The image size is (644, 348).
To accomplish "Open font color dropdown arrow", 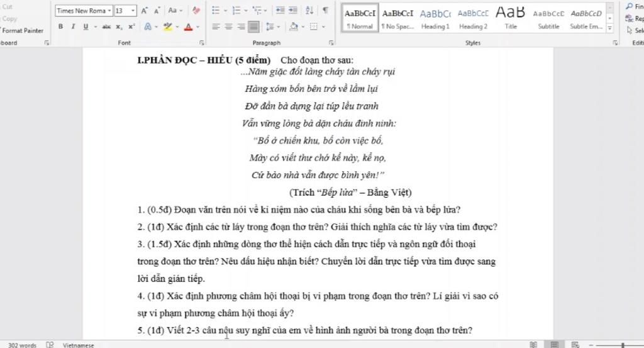I will pos(197,26).
